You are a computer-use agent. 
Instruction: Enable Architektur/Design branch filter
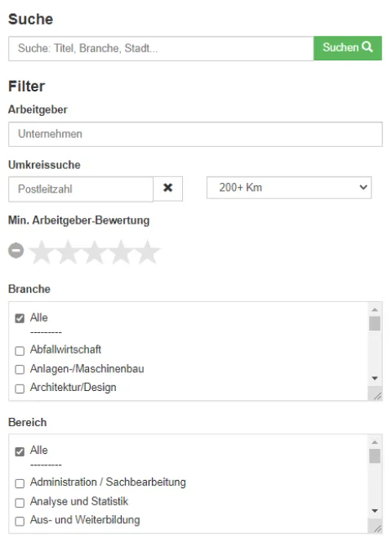point(20,389)
